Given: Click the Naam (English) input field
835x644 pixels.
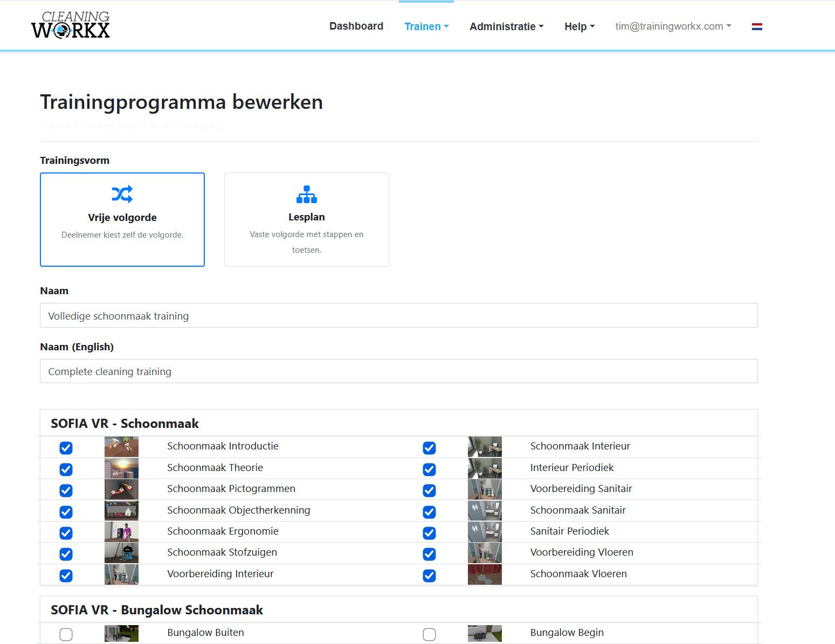Looking at the screenshot, I should tap(399, 371).
